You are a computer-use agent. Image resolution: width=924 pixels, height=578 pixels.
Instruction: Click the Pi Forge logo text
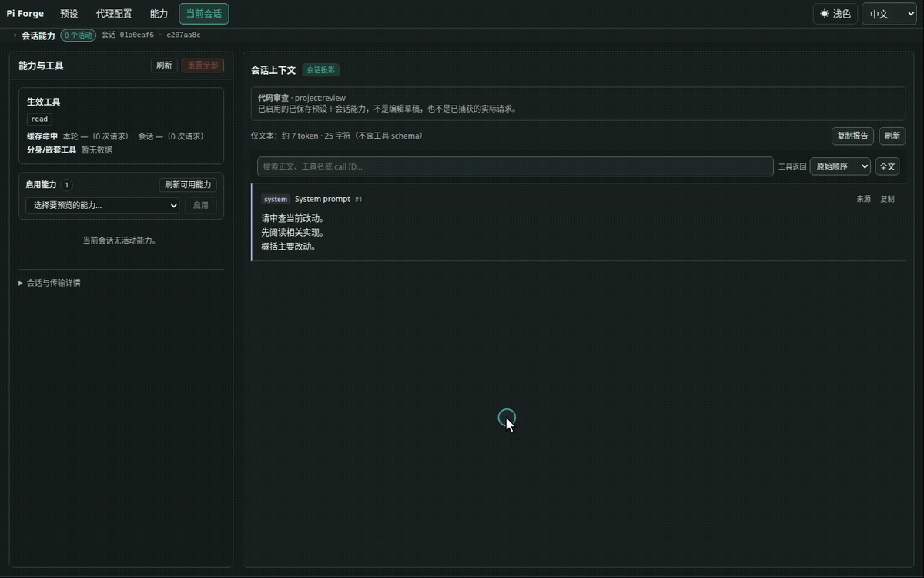(x=25, y=14)
